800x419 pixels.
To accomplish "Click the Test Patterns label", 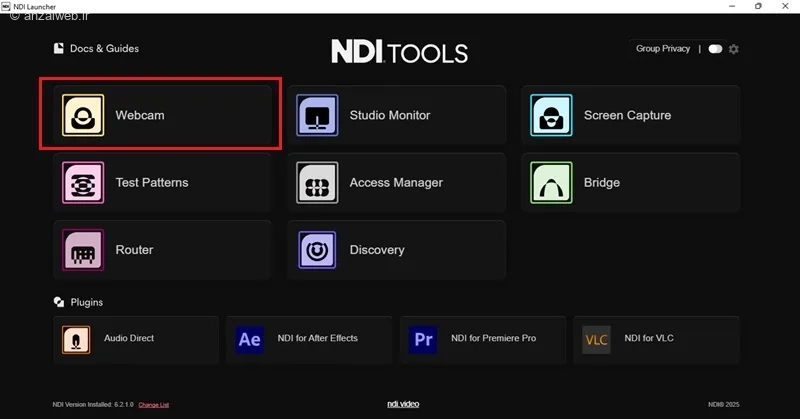I will pos(152,183).
